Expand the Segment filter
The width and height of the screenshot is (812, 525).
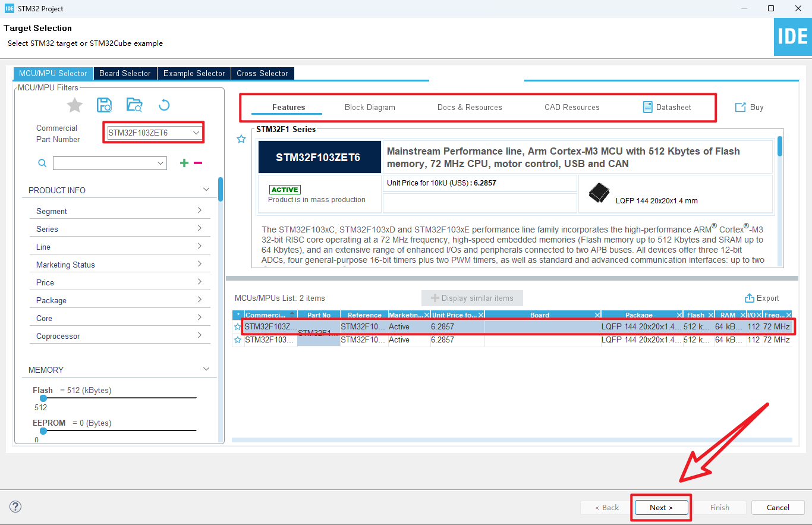click(x=199, y=210)
